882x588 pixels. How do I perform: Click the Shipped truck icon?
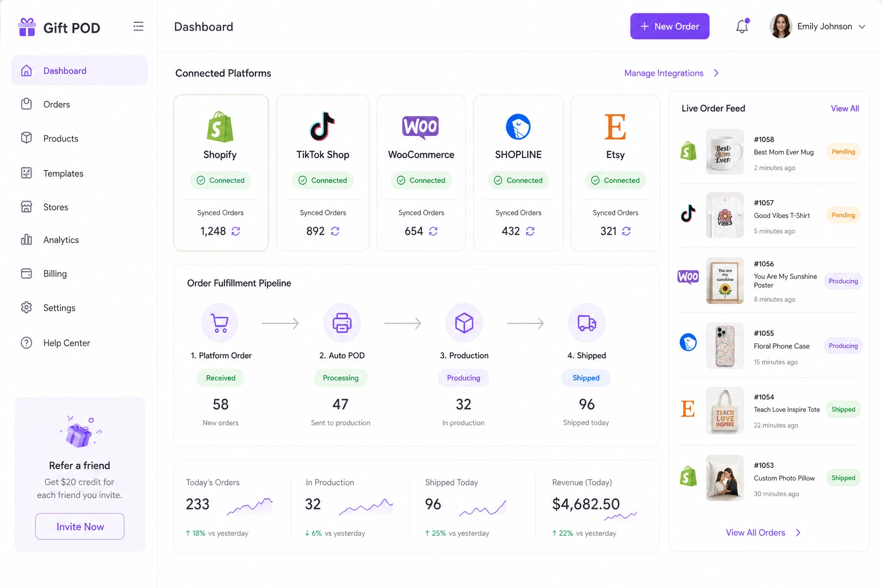[587, 323]
